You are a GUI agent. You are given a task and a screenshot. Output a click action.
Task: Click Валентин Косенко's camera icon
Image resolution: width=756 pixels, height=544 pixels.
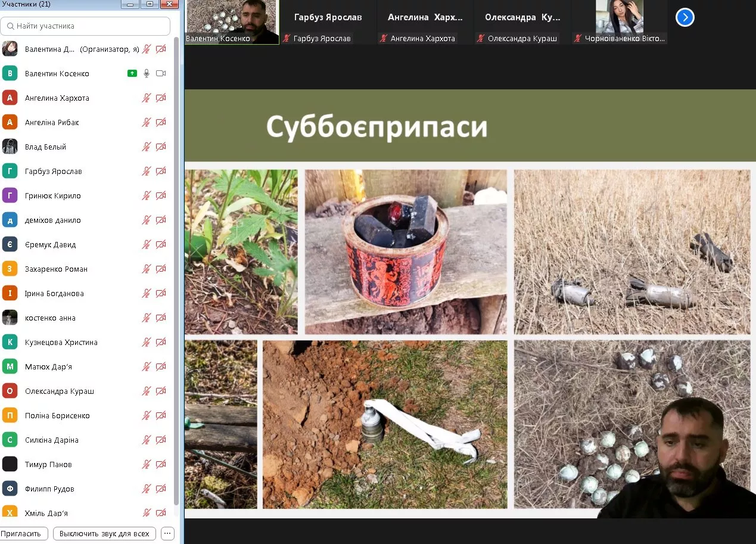click(160, 73)
